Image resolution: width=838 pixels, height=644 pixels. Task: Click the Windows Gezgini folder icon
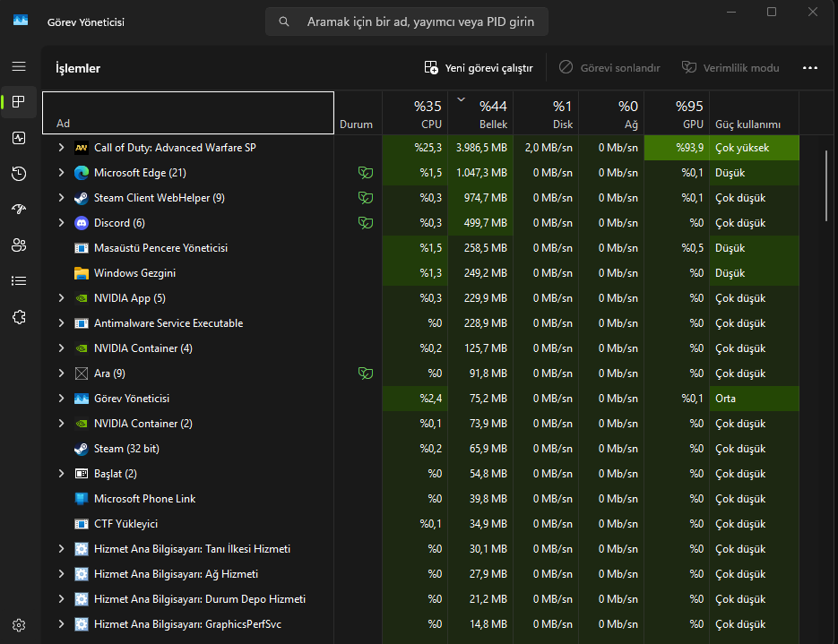[82, 273]
